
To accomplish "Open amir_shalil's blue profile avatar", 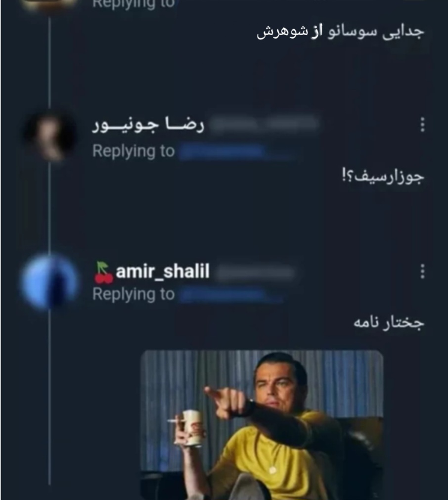I will 49,281.
